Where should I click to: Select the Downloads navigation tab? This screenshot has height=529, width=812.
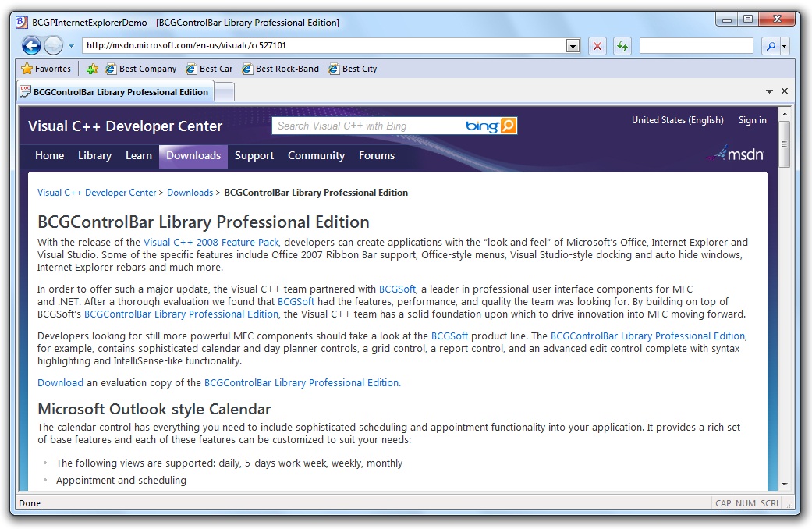[193, 155]
